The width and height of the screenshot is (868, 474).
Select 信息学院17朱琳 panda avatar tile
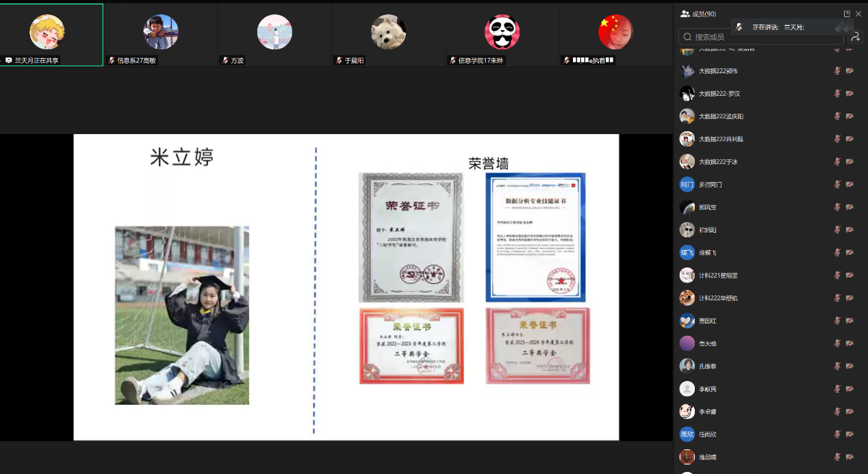[x=502, y=32]
